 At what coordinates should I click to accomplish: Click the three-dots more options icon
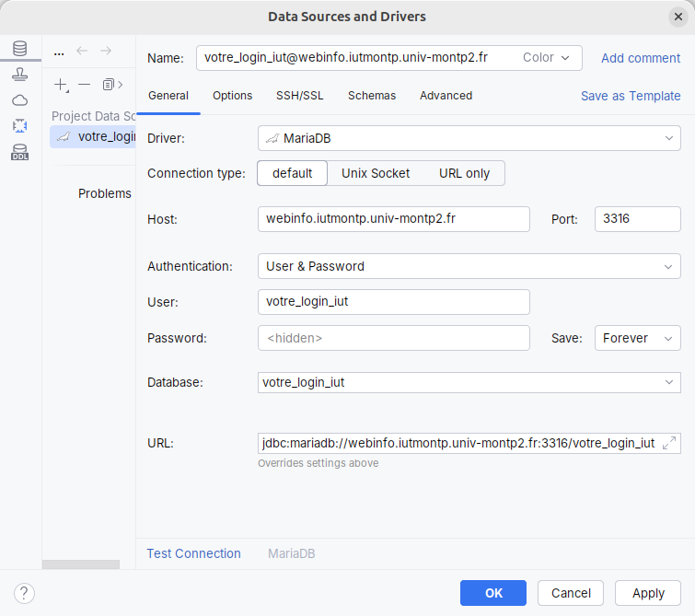pyautogui.click(x=59, y=54)
